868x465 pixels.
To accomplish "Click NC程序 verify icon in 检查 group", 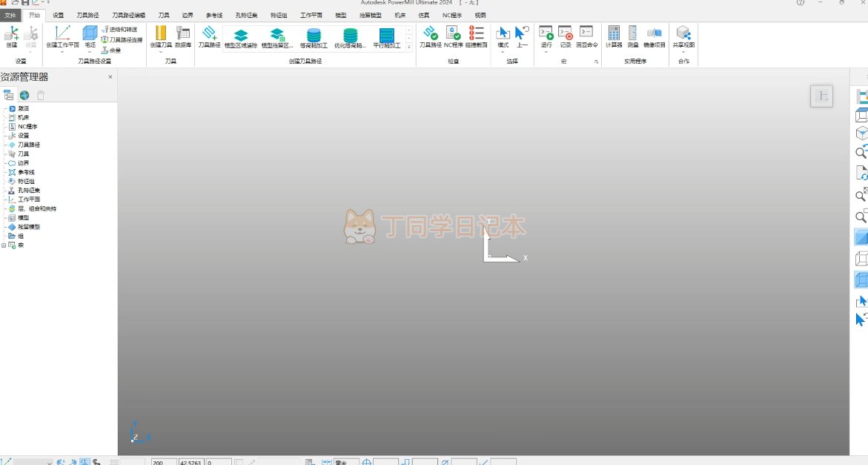I will pyautogui.click(x=454, y=36).
